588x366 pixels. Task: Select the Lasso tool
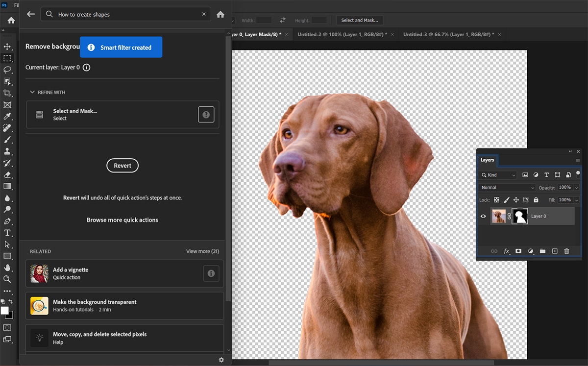pos(7,70)
